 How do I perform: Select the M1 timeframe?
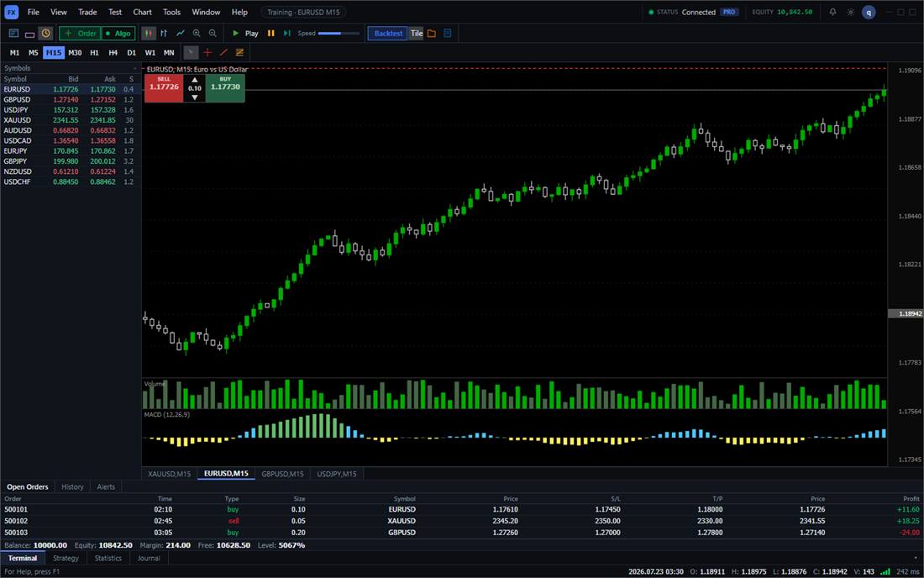(15, 52)
